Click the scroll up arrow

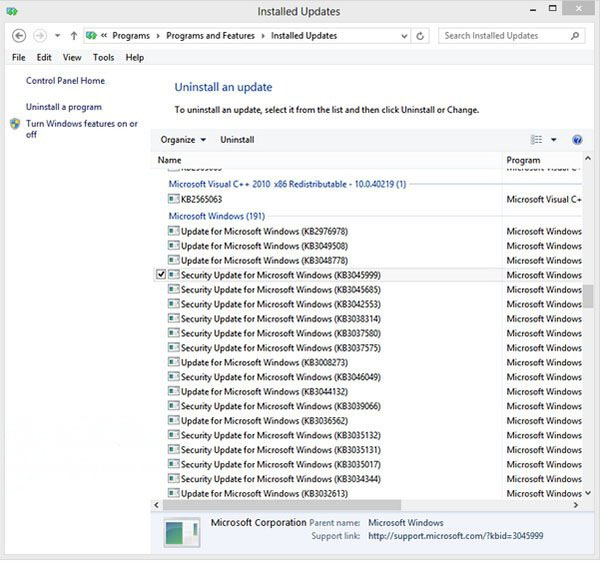(x=588, y=158)
